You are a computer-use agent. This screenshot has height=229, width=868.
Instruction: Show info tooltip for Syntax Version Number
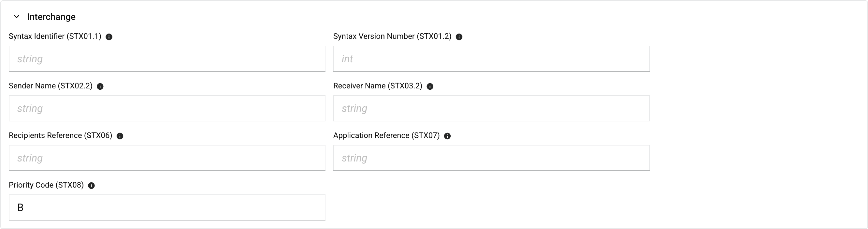[459, 37]
